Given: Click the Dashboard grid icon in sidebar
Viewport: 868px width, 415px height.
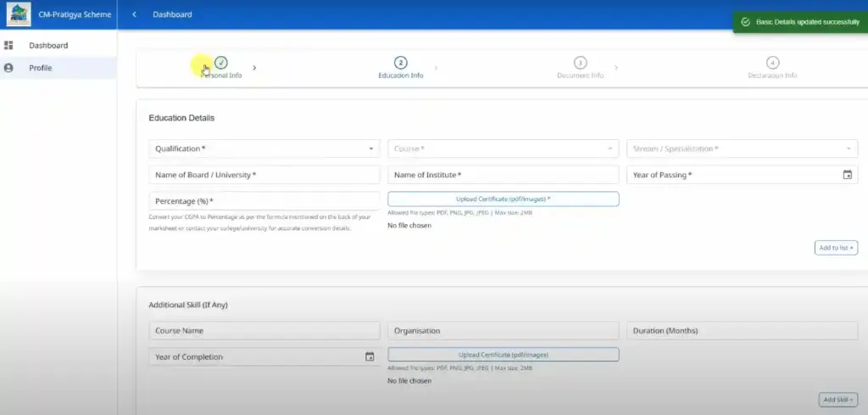Looking at the screenshot, I should pyautogui.click(x=9, y=45).
